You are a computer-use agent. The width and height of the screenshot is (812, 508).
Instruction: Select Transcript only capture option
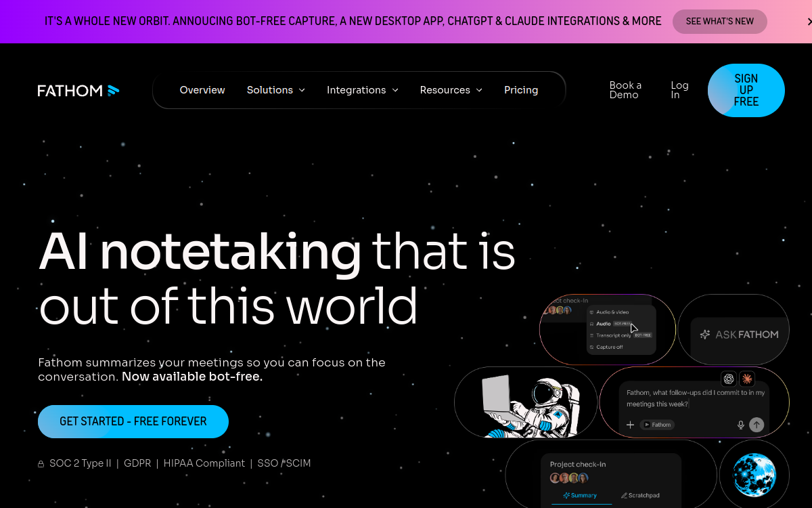pos(621,335)
